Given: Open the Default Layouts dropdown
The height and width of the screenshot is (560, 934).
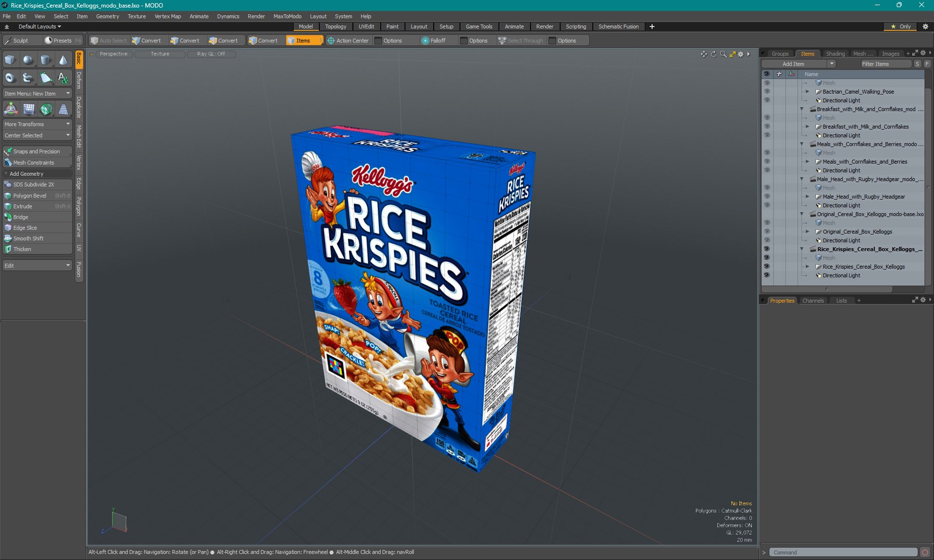Looking at the screenshot, I should tap(39, 26).
